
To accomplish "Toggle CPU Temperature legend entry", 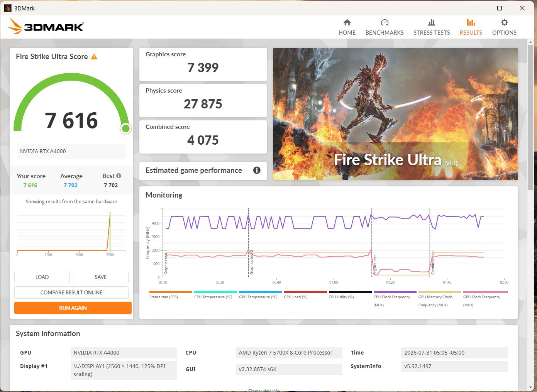I will pyautogui.click(x=215, y=295).
